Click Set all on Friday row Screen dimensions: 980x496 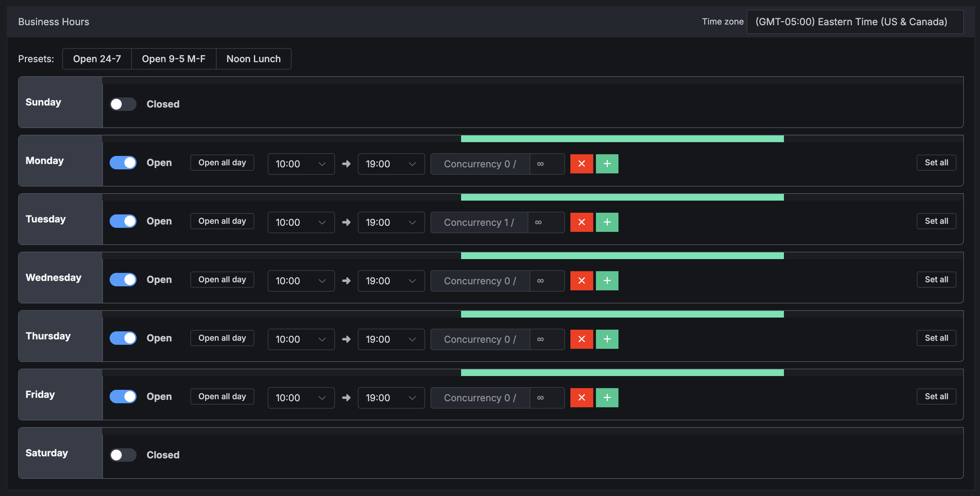coord(936,397)
